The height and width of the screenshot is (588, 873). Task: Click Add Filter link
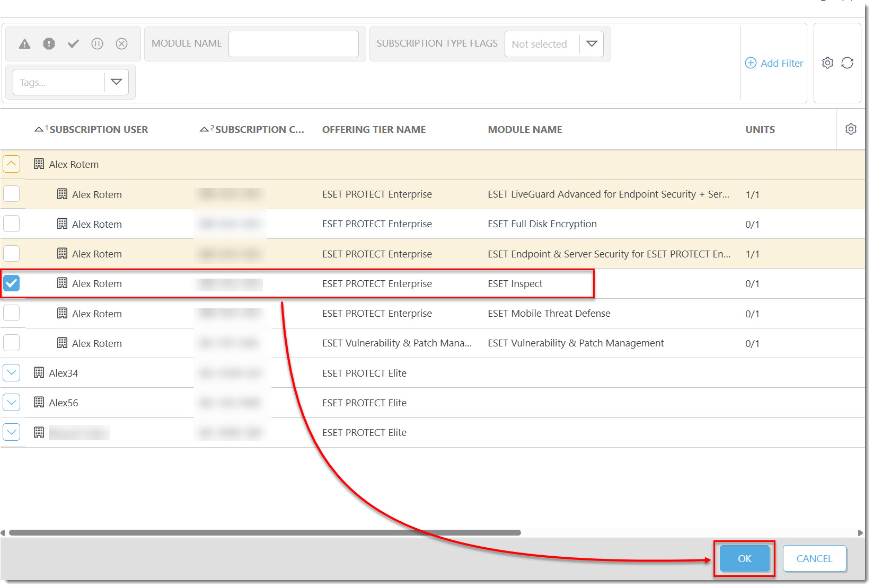click(x=774, y=63)
